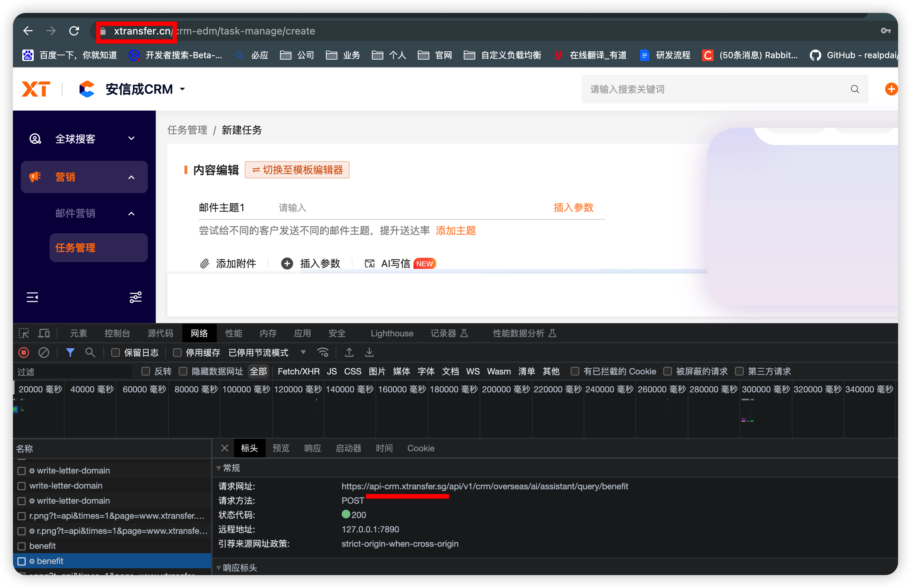
Task: Click the clear network log icon
Action: click(x=44, y=353)
